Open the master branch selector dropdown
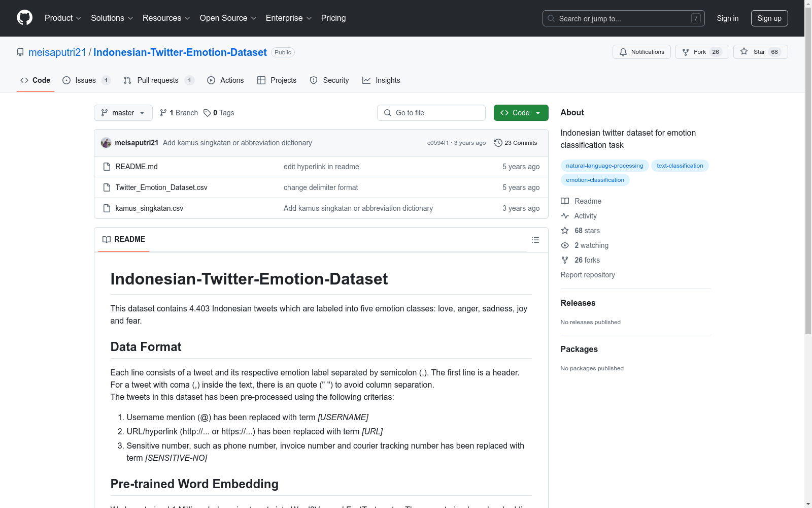This screenshot has width=812, height=508. pos(123,113)
